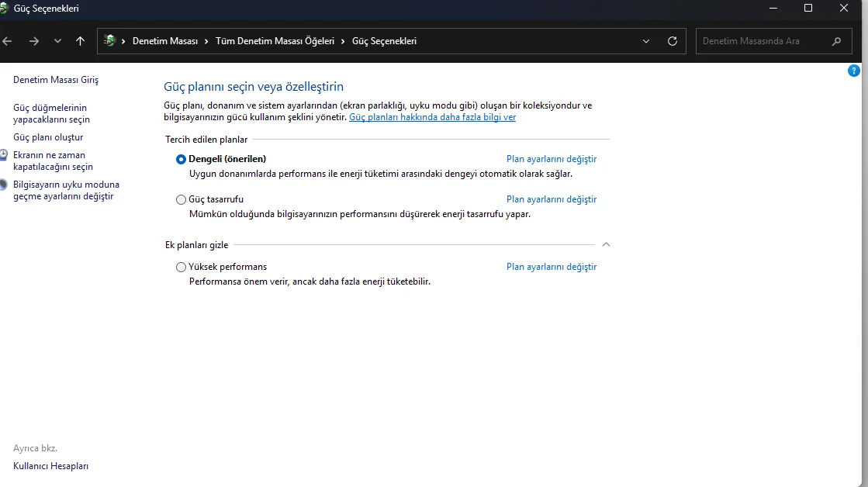Open the address bar history dropdown
868x487 pixels.
click(x=646, y=41)
